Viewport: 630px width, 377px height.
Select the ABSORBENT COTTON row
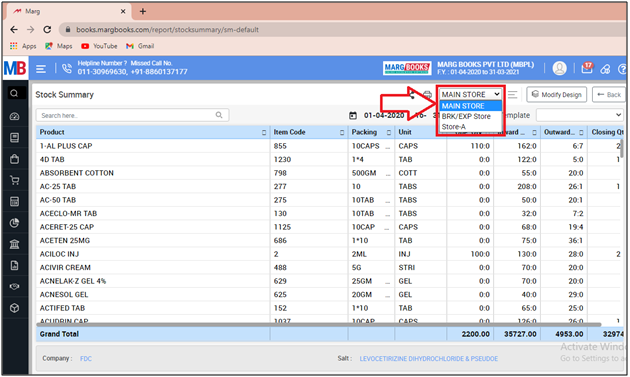click(329, 173)
